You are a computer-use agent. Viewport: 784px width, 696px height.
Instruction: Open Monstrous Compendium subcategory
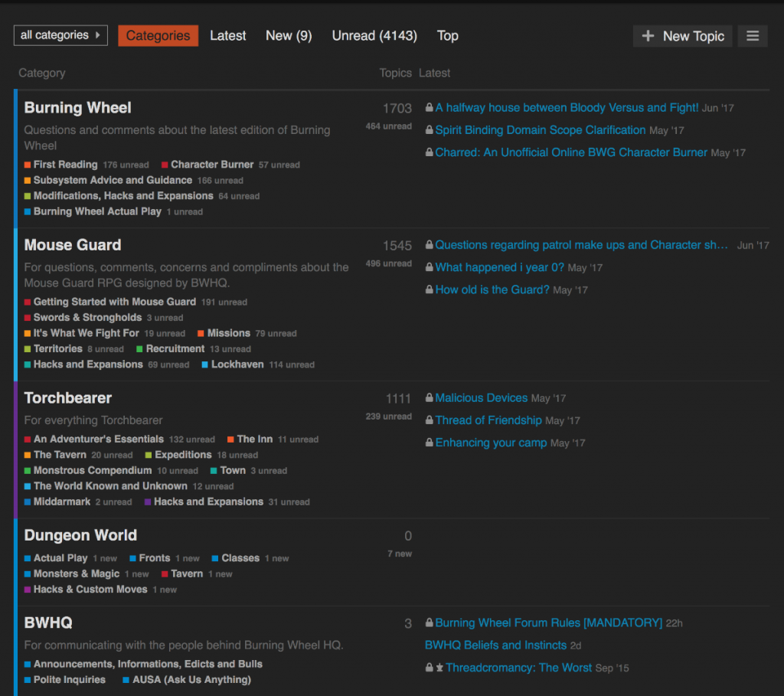coord(93,470)
